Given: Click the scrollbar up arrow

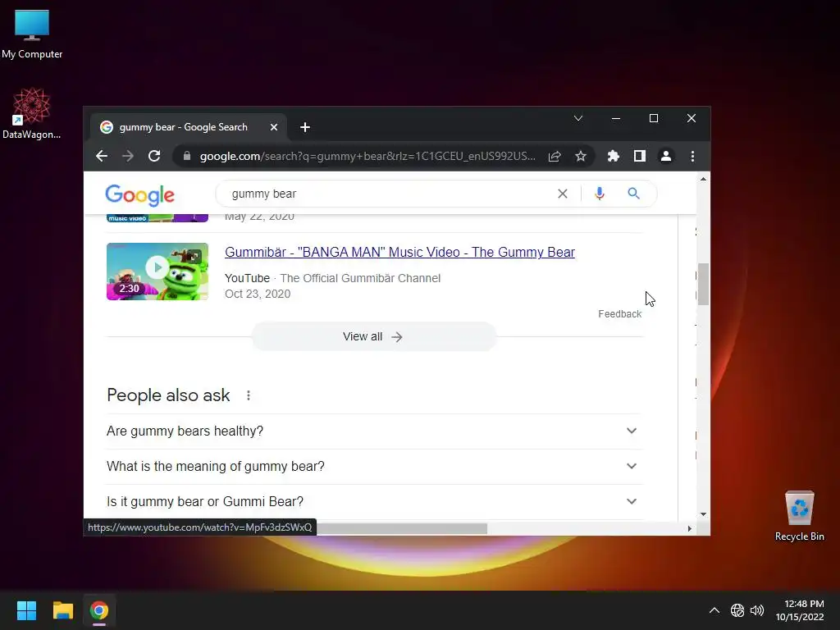Looking at the screenshot, I should tap(703, 179).
